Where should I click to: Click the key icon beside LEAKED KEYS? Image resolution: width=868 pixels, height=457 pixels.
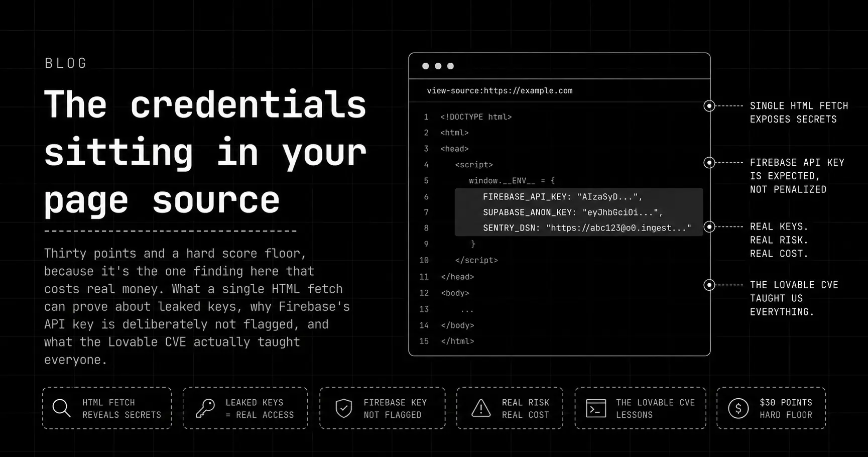point(205,408)
